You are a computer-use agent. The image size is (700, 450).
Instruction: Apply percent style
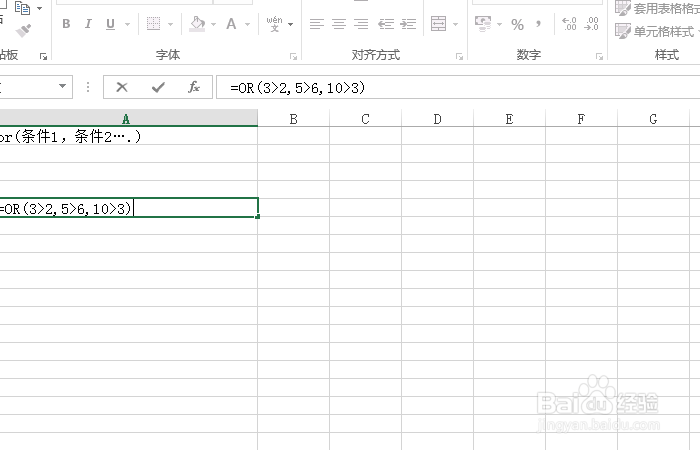coord(517,24)
